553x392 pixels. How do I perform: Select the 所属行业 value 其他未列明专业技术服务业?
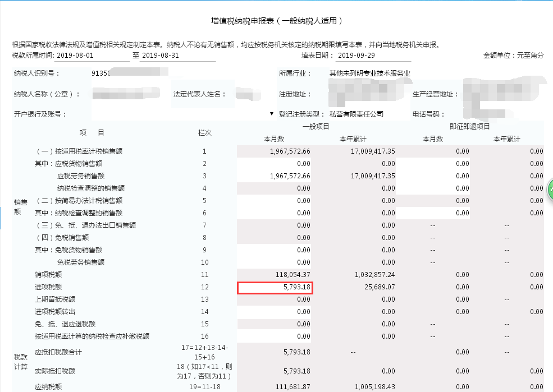pos(369,73)
